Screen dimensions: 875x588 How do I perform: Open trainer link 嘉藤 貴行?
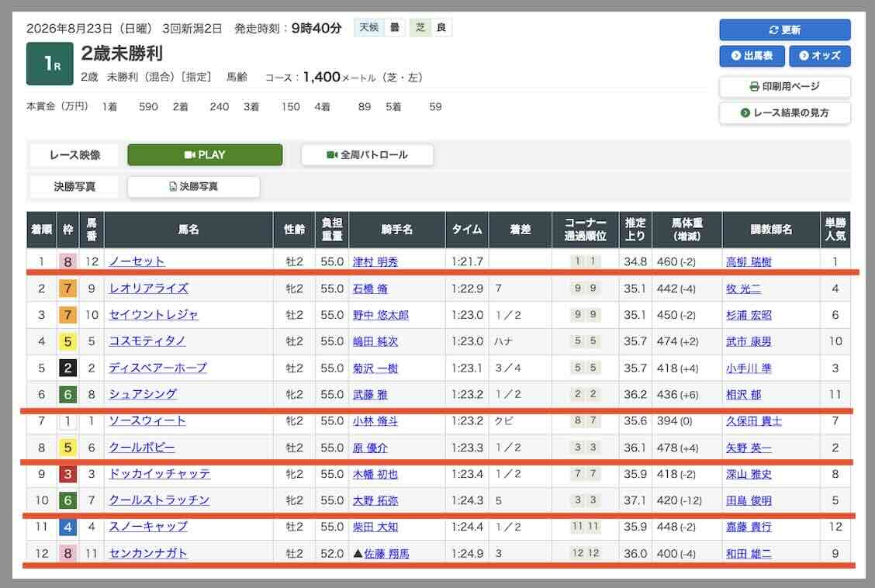tap(749, 527)
